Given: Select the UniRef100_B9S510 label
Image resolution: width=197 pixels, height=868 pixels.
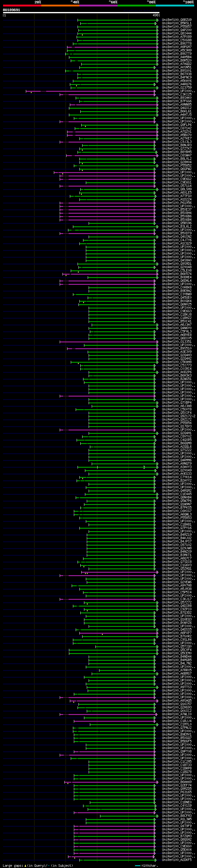Looking at the screenshot, I should [176, 349].
